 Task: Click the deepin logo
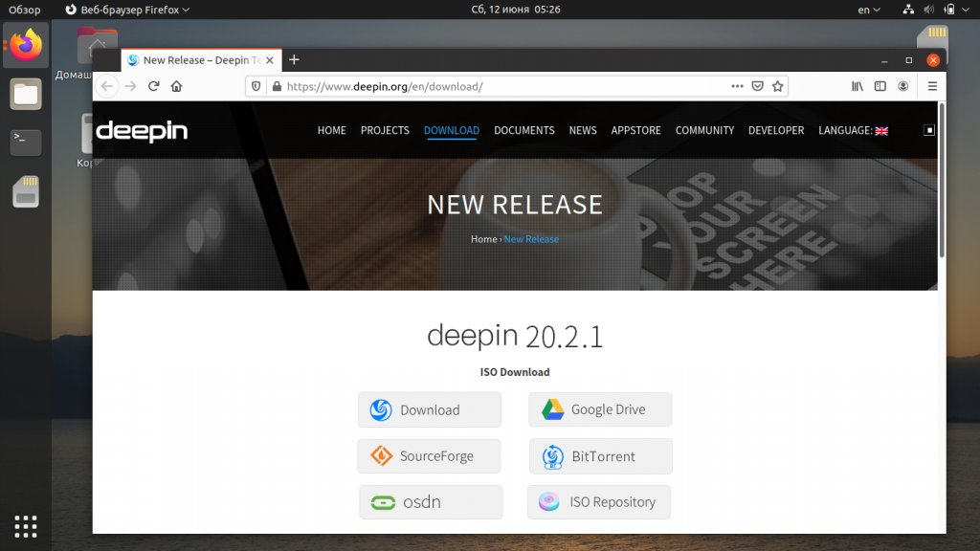pos(141,131)
